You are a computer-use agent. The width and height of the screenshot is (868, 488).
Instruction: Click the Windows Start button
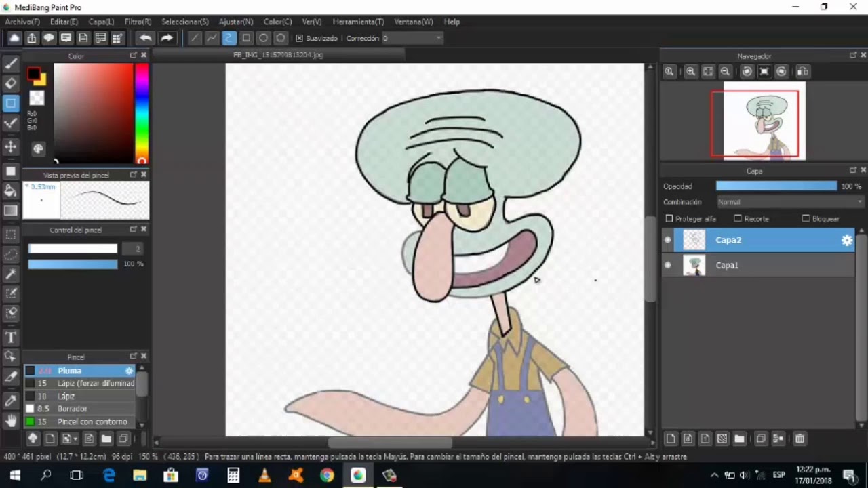click(15, 475)
